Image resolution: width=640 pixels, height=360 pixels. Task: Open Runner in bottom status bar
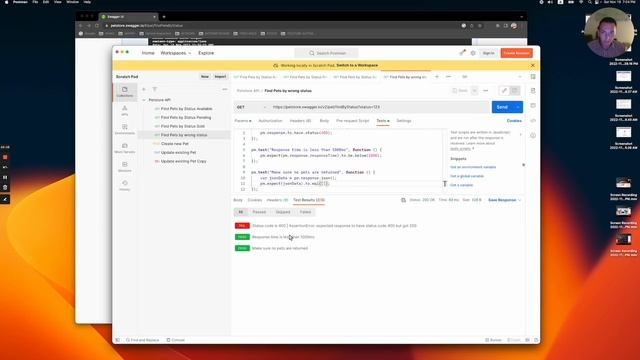click(x=493, y=340)
